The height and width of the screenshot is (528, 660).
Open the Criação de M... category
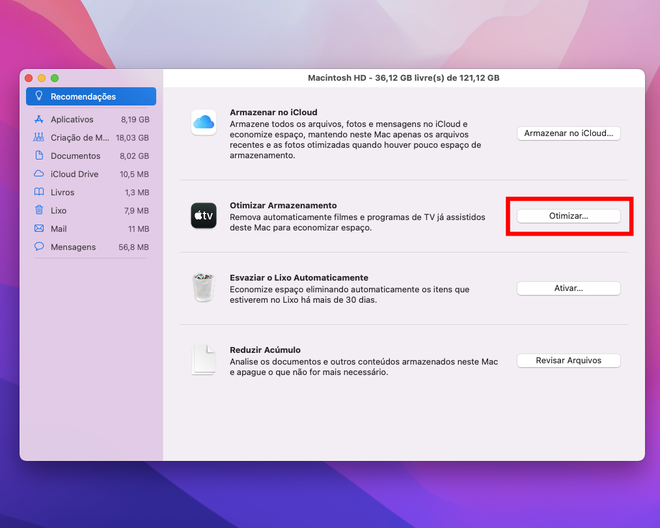coord(91,138)
